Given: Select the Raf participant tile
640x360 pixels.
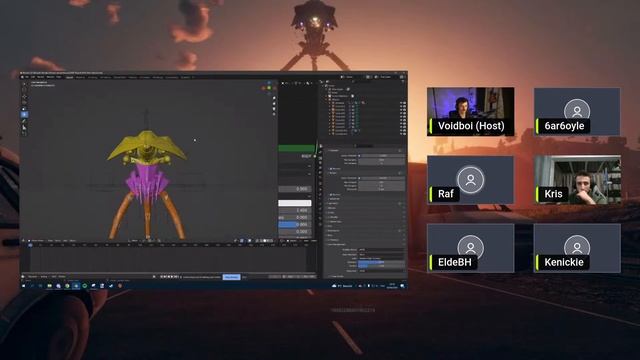Looking at the screenshot, I should pos(471,180).
